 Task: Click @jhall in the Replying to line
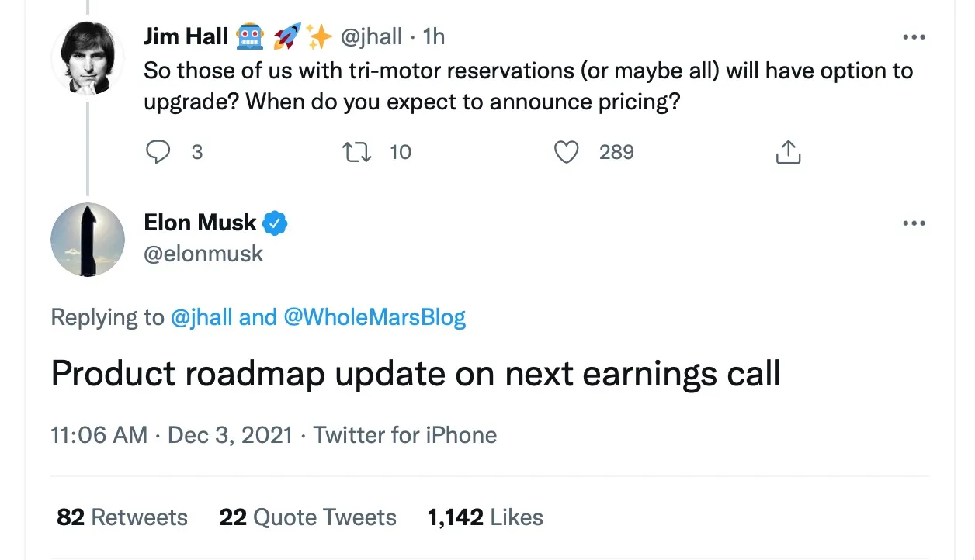pos(201,317)
